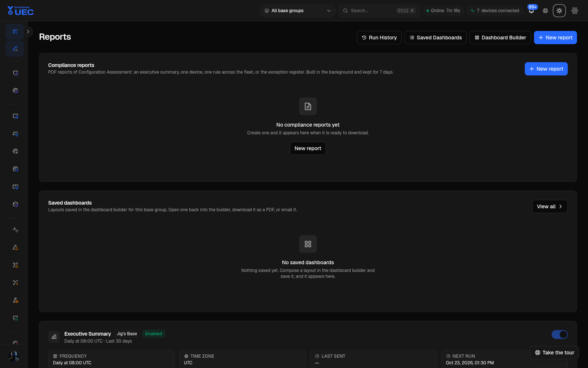Open the sidebar flask with globe icon
This screenshot has height=368, width=588.
[15, 300]
